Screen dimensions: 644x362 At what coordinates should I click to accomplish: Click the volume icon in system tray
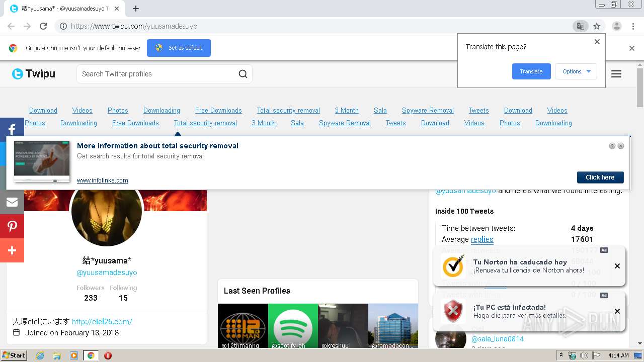point(584,355)
